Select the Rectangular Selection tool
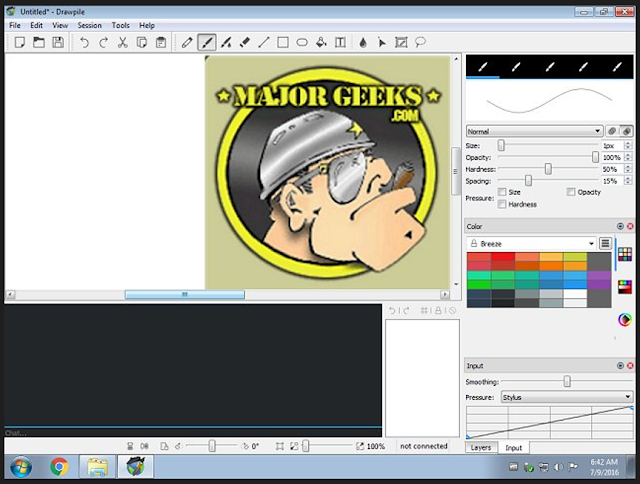Image resolution: width=640 pixels, height=484 pixels. (401, 42)
